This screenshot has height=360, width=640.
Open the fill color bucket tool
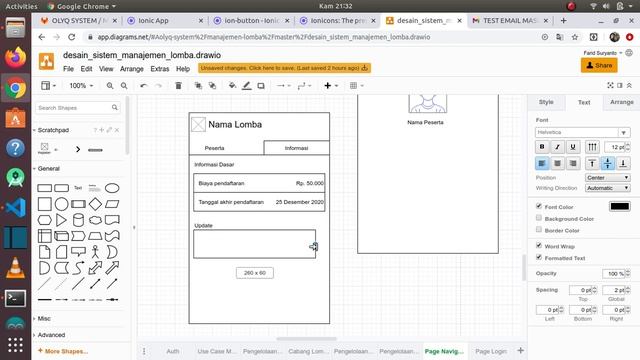point(232,86)
